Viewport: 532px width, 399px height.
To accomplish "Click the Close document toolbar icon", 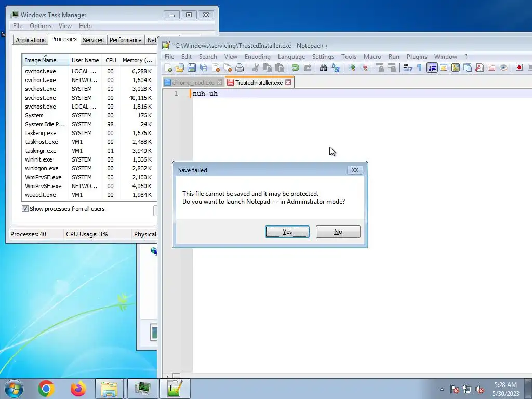I will coord(216,68).
